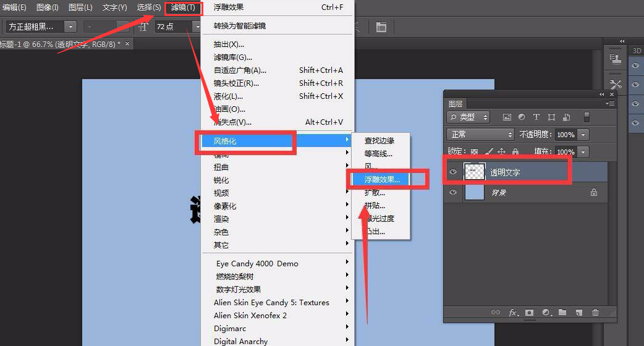Click the 透明文字 layer thumbnail
Viewport: 644px width, 346px height.
pyautogui.click(x=475, y=172)
